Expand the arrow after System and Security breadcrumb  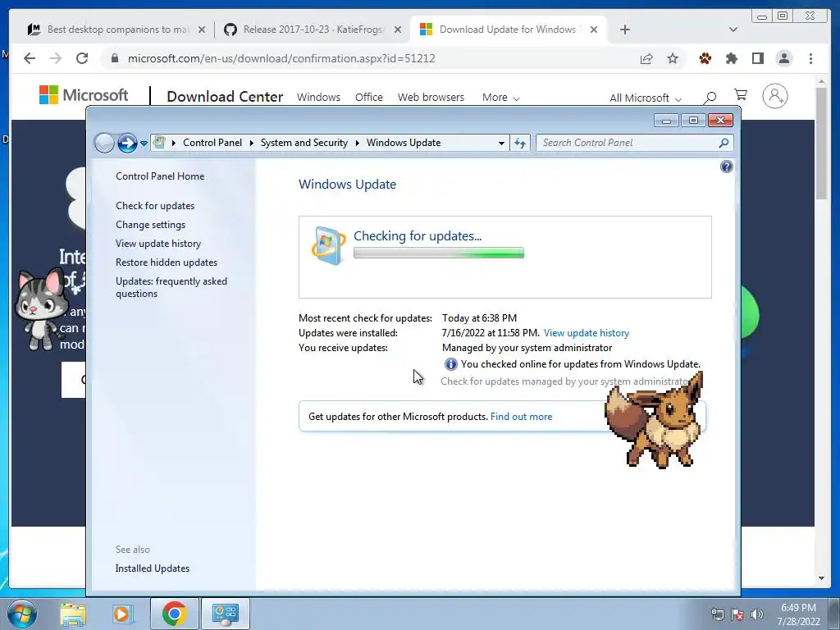pos(358,143)
